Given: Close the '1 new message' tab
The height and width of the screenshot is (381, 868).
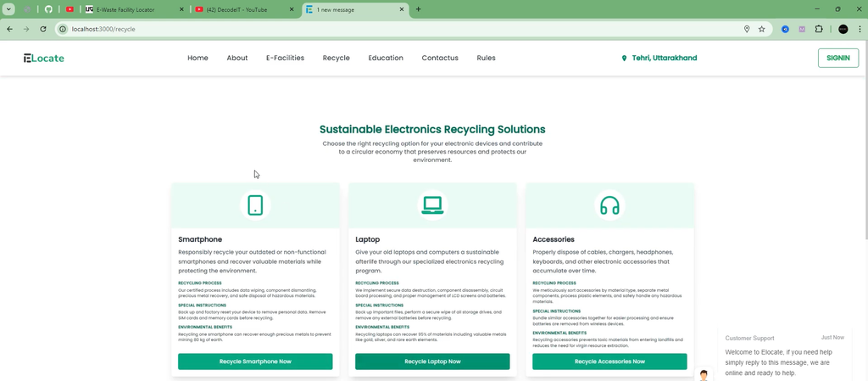Looking at the screenshot, I should (x=402, y=9).
